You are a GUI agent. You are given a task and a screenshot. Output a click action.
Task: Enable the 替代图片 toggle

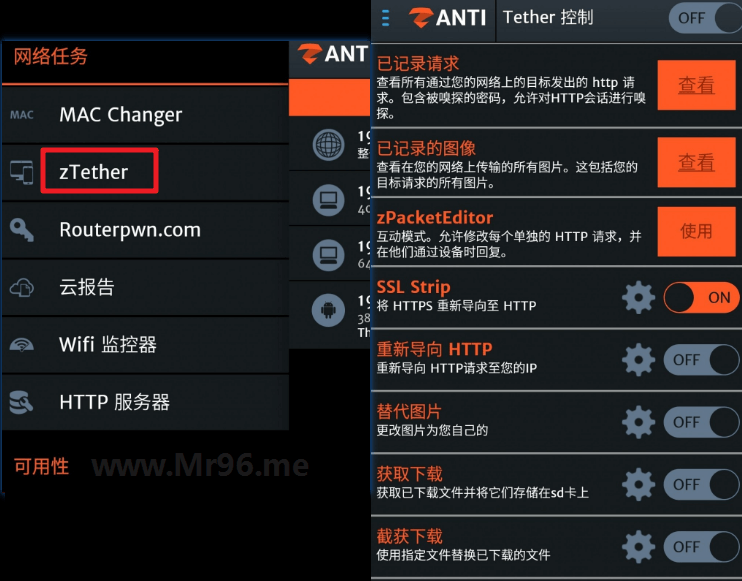702,422
